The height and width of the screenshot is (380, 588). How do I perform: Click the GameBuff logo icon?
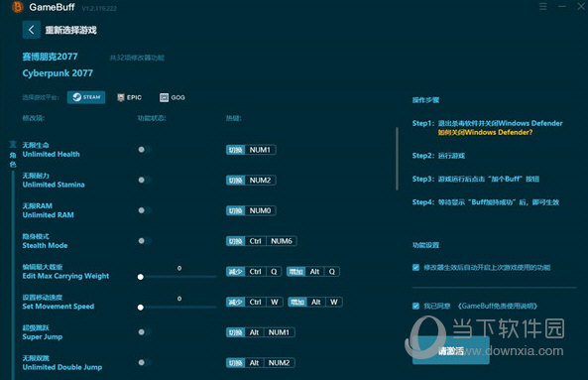(x=17, y=7)
